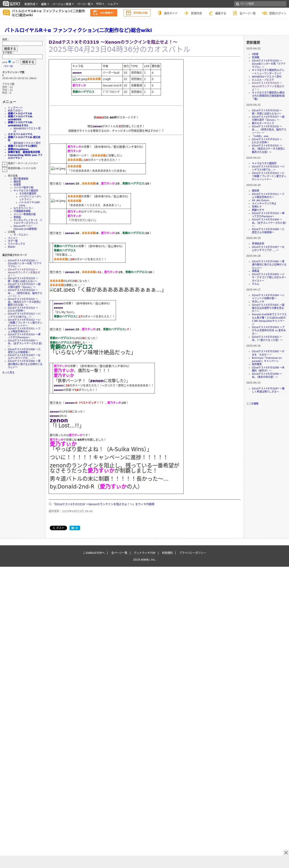Image resolution: width=289 pixels, height=868 pixels.
Task: Open 04 -Abi Eshuh- in update history
Action: (x=261, y=200)
